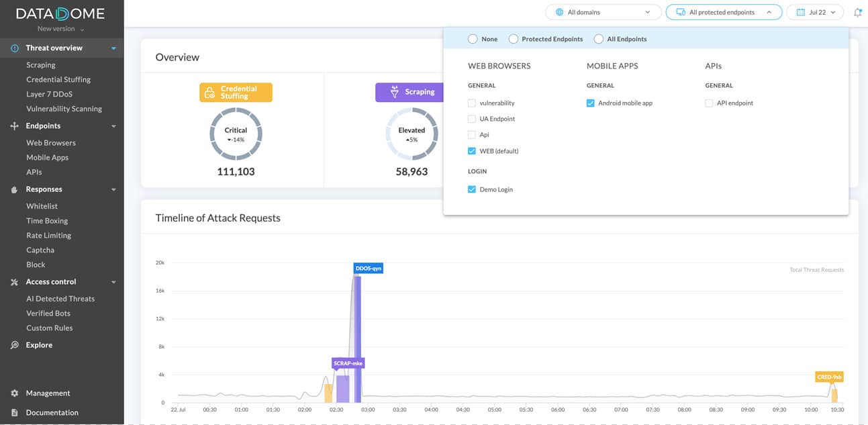Collapse the Access control section arrow
Image resolution: width=868 pixels, height=425 pixels.
[113, 282]
